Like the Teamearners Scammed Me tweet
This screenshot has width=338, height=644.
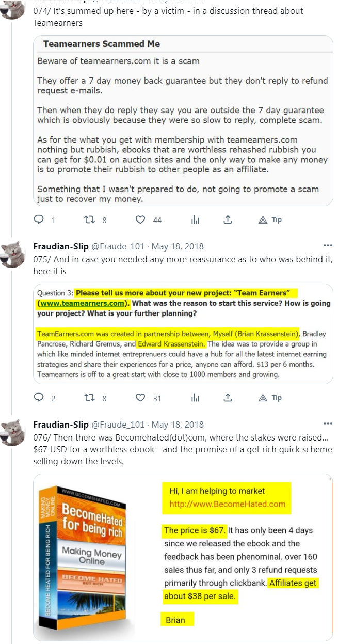coord(140,220)
